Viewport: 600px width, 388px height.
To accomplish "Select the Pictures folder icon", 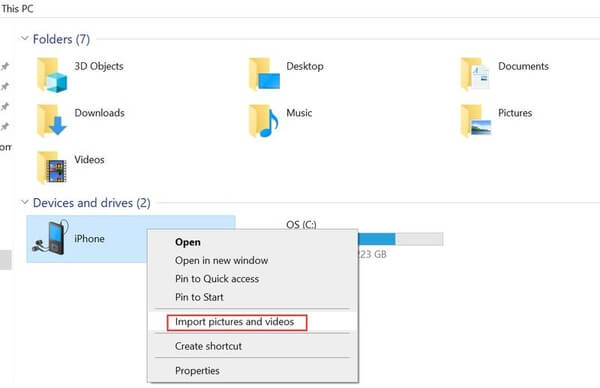I will pos(475,121).
